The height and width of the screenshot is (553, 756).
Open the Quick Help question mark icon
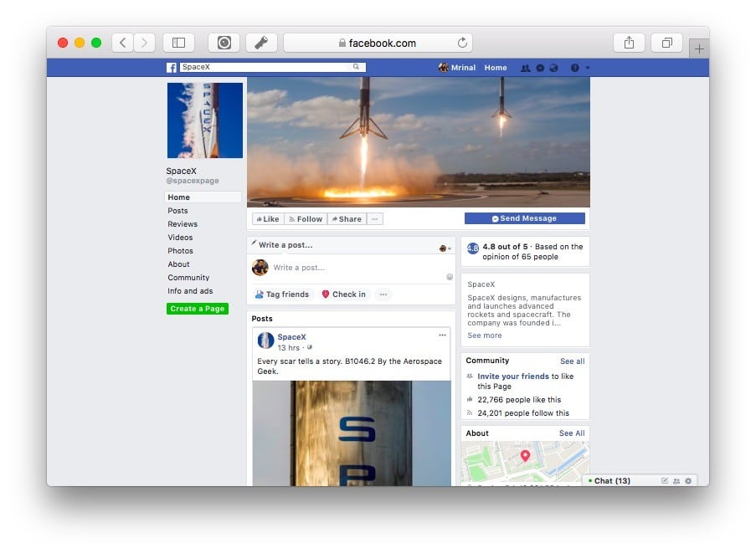click(573, 67)
